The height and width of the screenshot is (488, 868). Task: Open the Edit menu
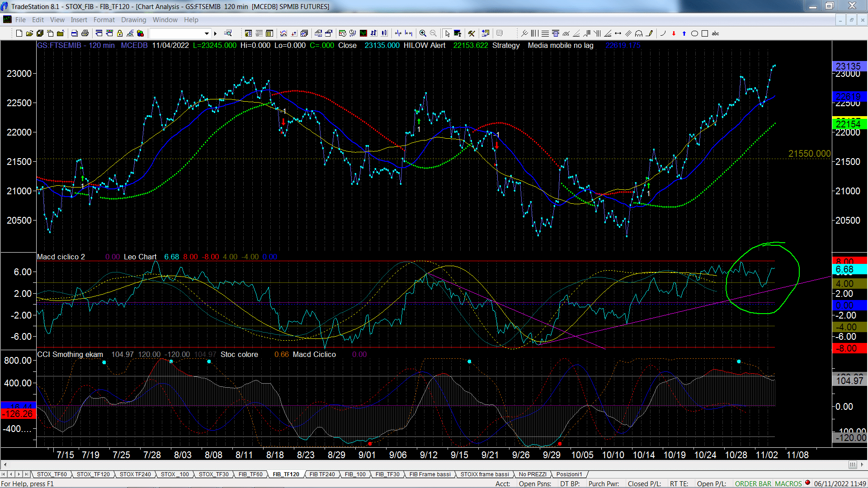(x=38, y=20)
